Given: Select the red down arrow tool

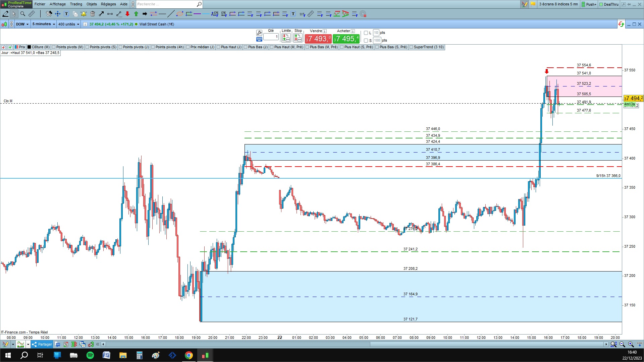Looking at the screenshot, I should (127, 14).
